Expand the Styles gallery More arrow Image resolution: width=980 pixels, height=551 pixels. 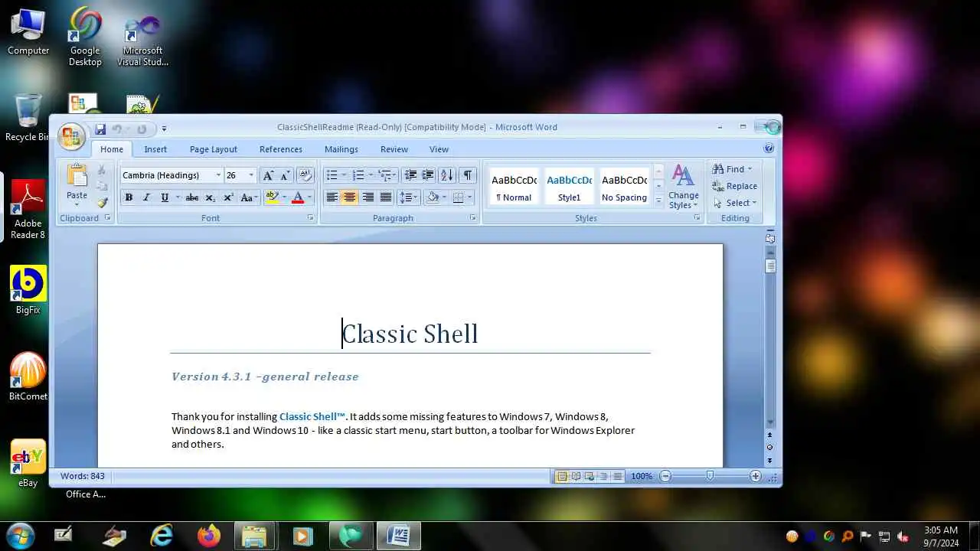(x=658, y=201)
